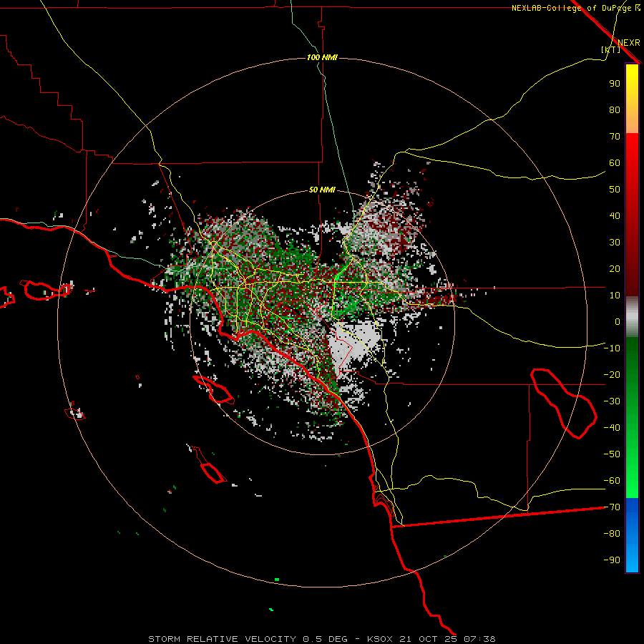This screenshot has height=644, width=644.
Task: Click the 50 knot scale label
Action: click(615, 190)
